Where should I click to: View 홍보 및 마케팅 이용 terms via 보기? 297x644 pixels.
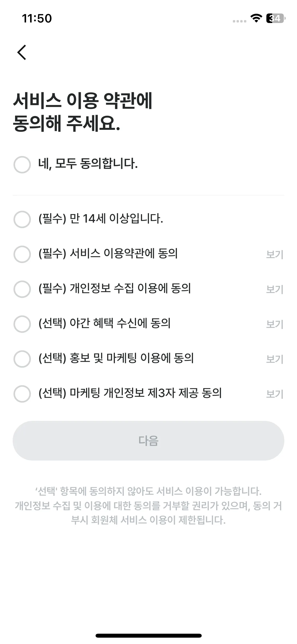pos(275,359)
